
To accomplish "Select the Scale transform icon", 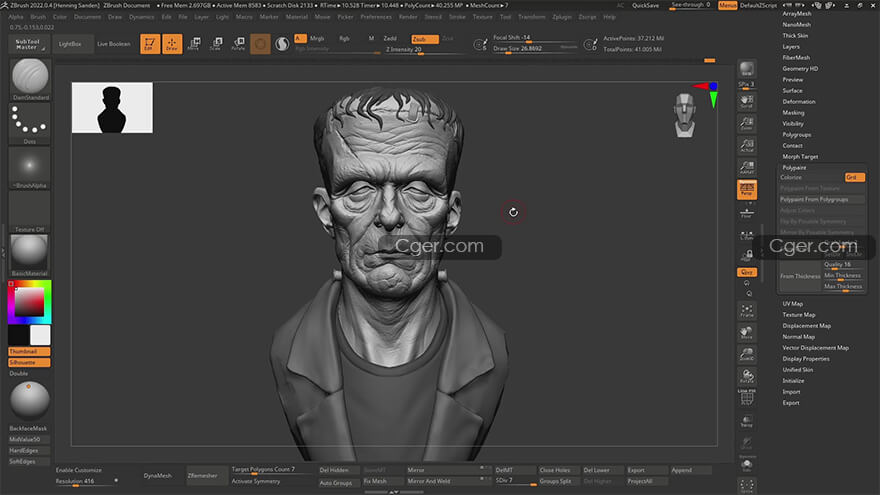I will tap(216, 44).
